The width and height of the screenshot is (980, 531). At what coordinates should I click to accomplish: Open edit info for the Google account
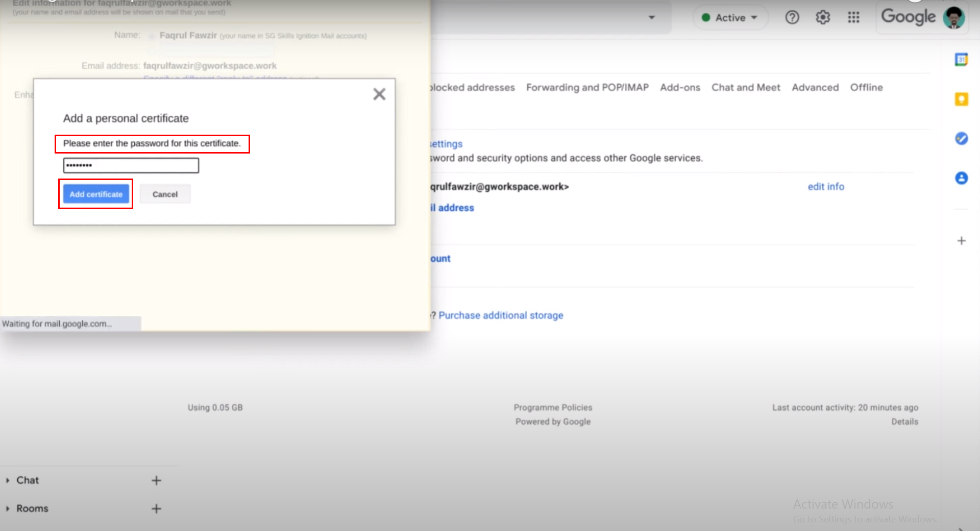pos(826,186)
